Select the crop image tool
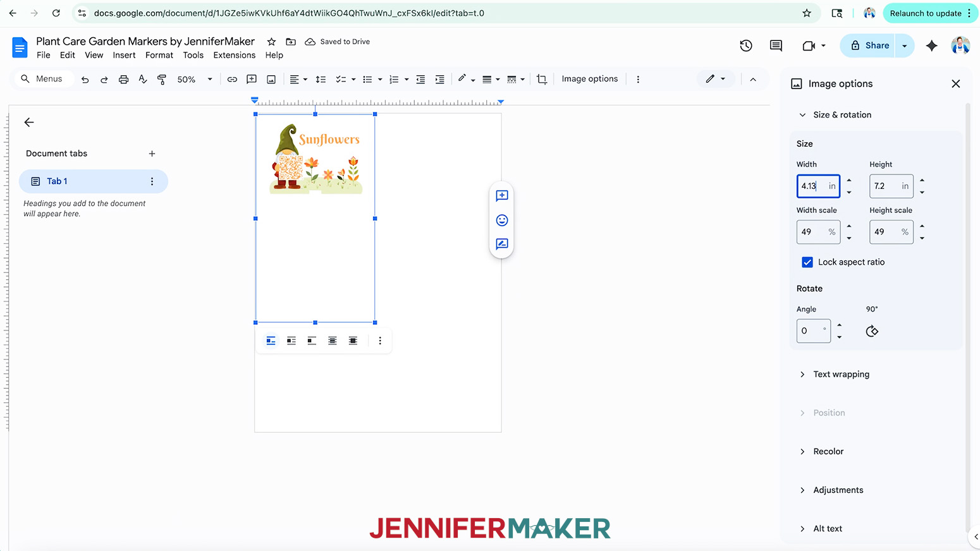Viewport: 980px width, 551px height. [x=542, y=80]
